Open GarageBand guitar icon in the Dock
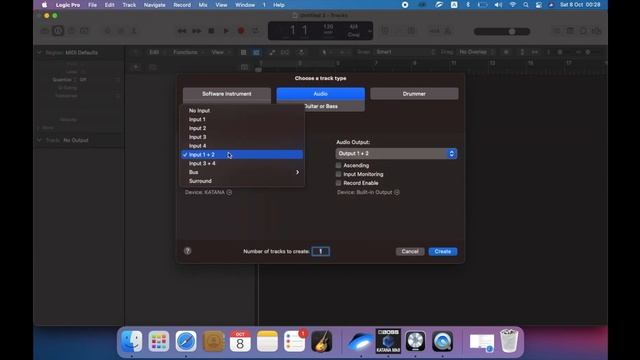The width and height of the screenshot is (640, 360). pos(322,341)
